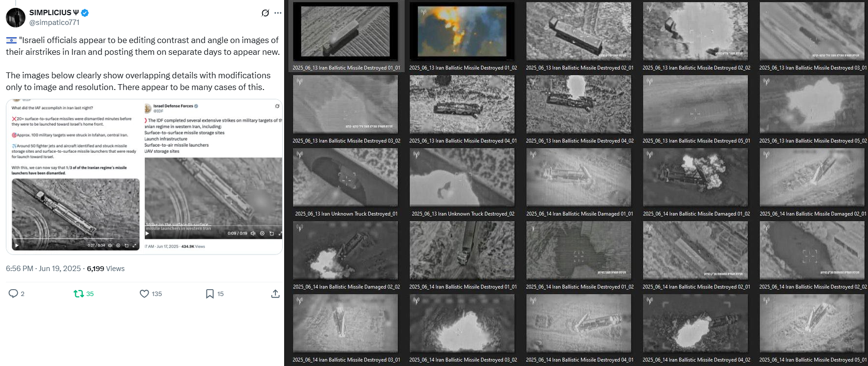Select thumbnail 2025_06_14 Iran Ballistic Missile Damaged 02_01
Image resolution: width=868 pixels, height=366 pixels.
tap(812, 177)
